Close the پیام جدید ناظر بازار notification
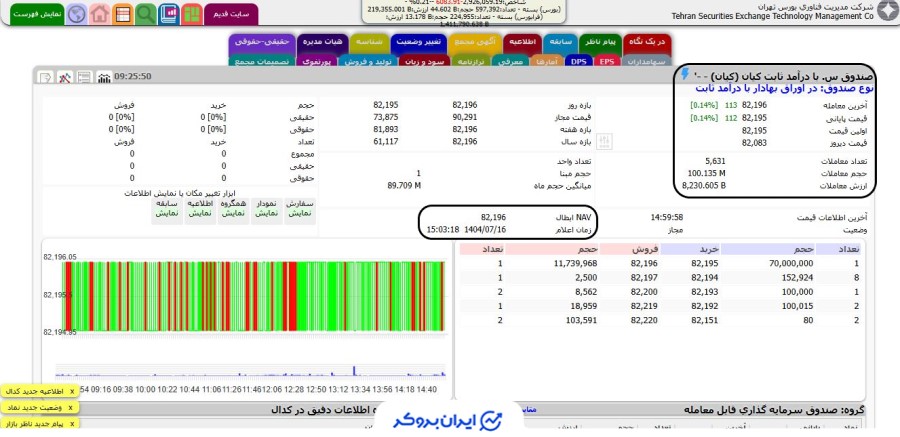 pyautogui.click(x=72, y=424)
